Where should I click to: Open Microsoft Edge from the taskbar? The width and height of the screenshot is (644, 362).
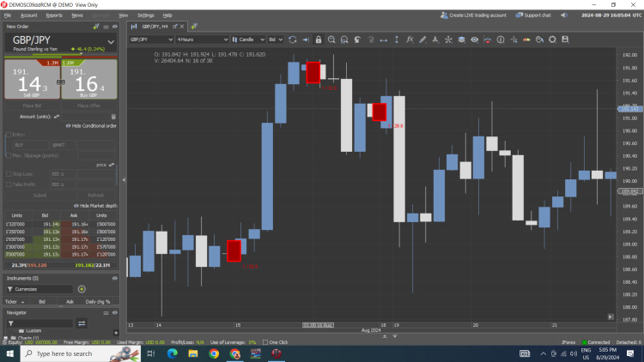tap(172, 353)
